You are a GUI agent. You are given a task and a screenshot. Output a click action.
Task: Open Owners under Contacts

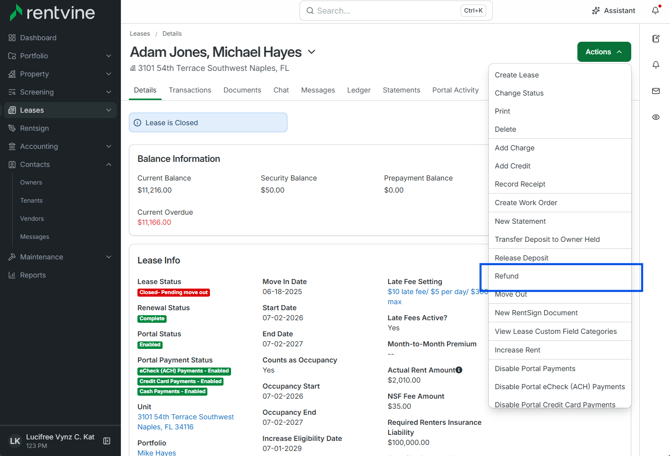point(31,182)
